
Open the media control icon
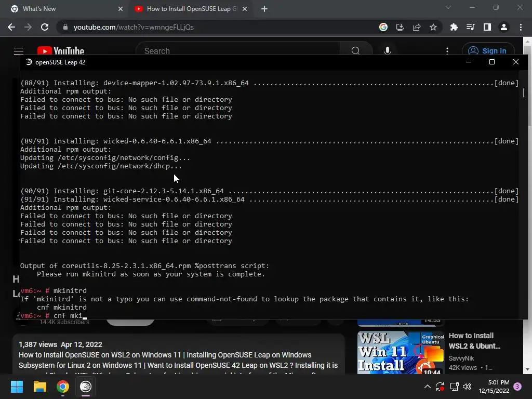click(470, 27)
